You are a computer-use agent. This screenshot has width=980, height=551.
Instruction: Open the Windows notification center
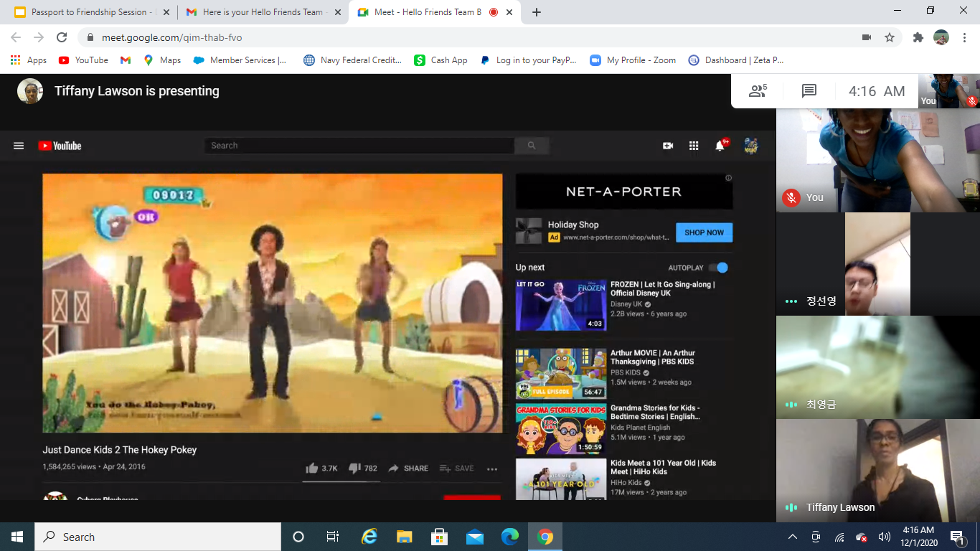pyautogui.click(x=958, y=537)
